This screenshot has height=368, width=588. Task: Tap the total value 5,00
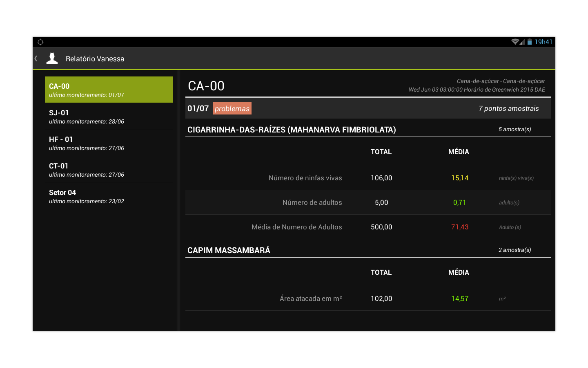coord(381,202)
